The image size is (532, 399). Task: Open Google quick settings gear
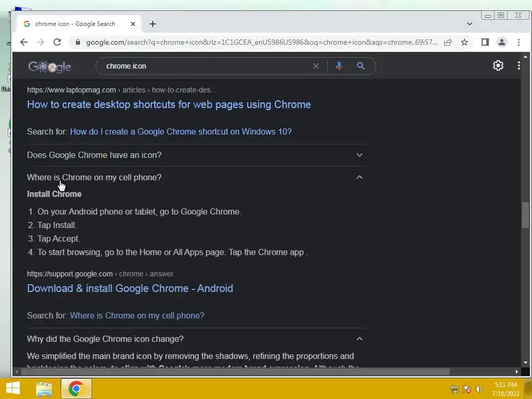tap(498, 65)
